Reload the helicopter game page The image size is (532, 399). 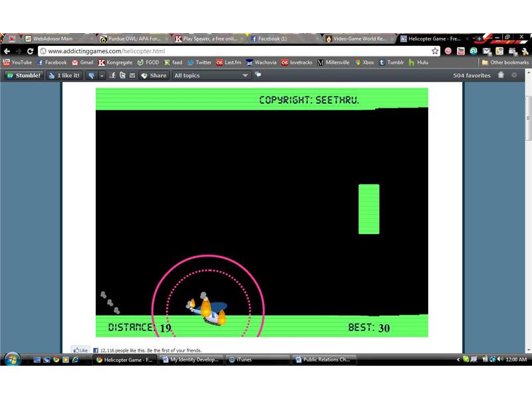31,50
